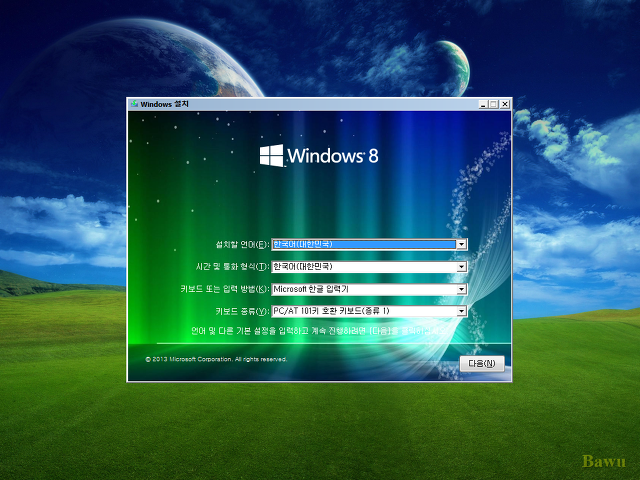640x480 pixels.
Task: Click the Windows 8 logo
Action: pos(319,156)
